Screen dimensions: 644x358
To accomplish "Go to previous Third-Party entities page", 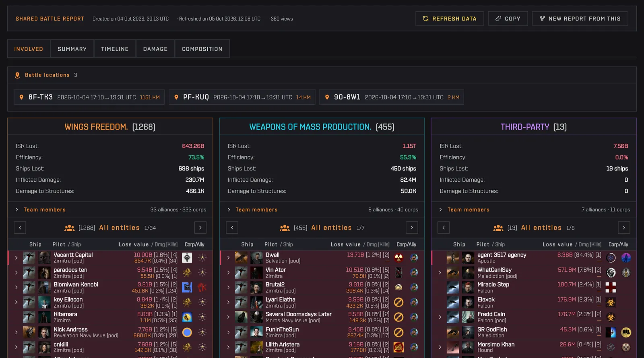I will pos(444,228).
